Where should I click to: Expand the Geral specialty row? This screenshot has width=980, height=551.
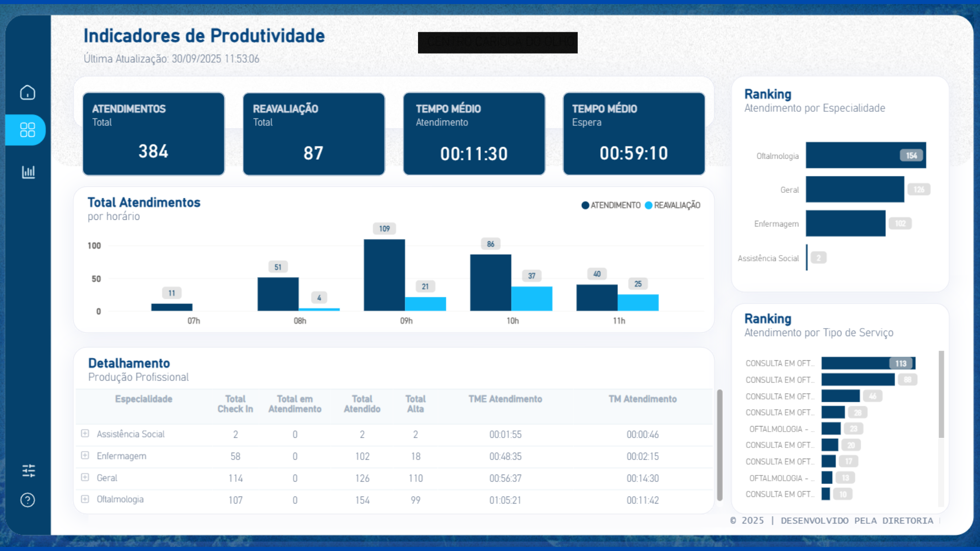tap(85, 478)
